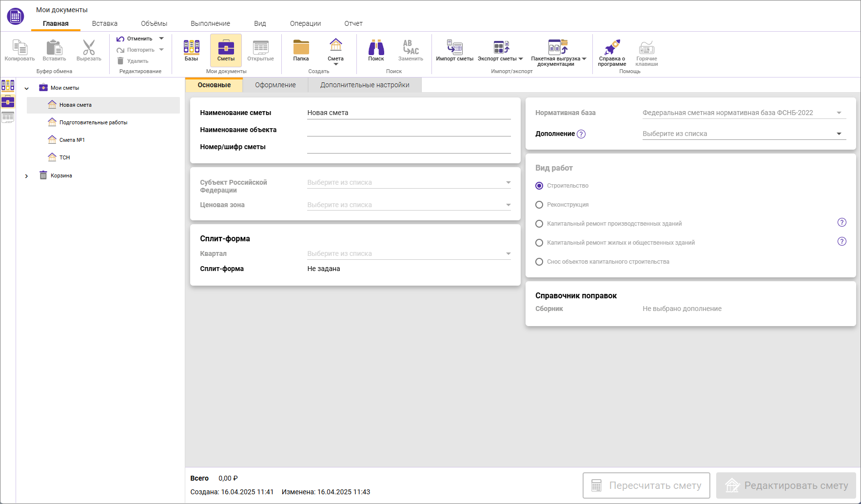The width and height of the screenshot is (861, 504).
Task: Click the Наименование объекта input field
Action: [409, 130]
